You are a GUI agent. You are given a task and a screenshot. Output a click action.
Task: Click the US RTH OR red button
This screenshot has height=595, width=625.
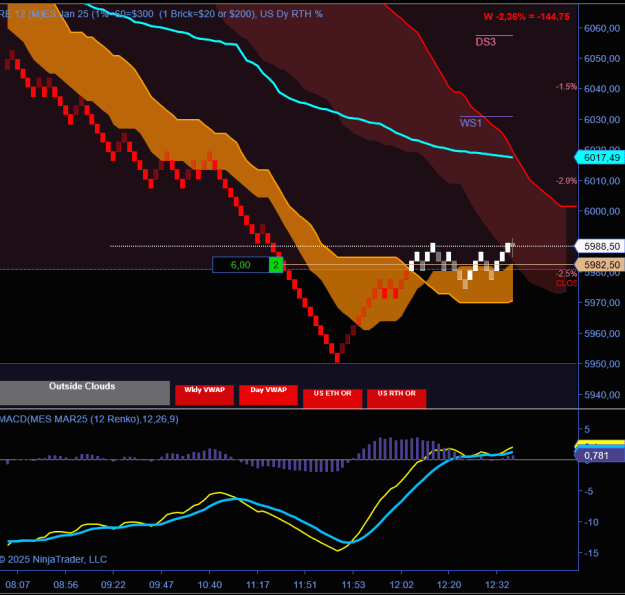click(397, 398)
